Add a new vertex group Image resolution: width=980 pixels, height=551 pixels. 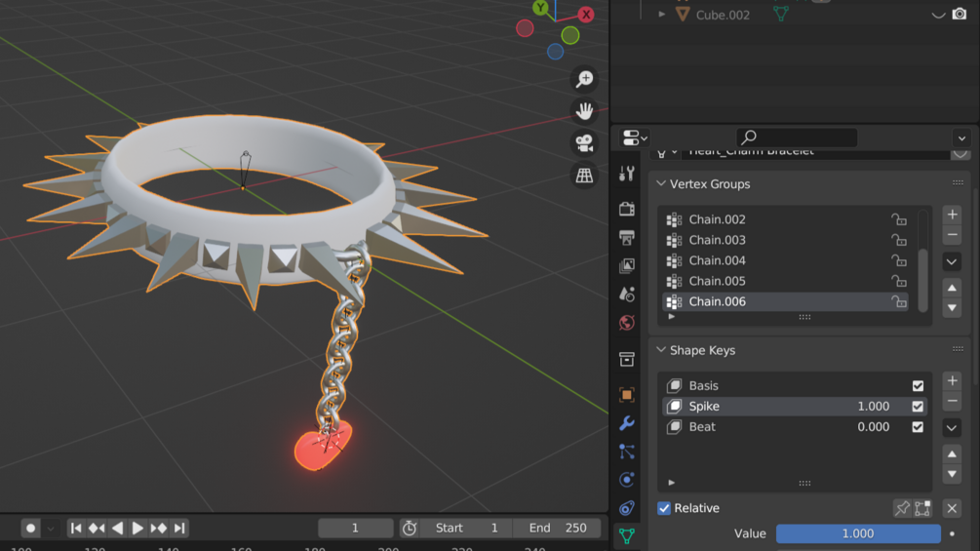tap(952, 215)
